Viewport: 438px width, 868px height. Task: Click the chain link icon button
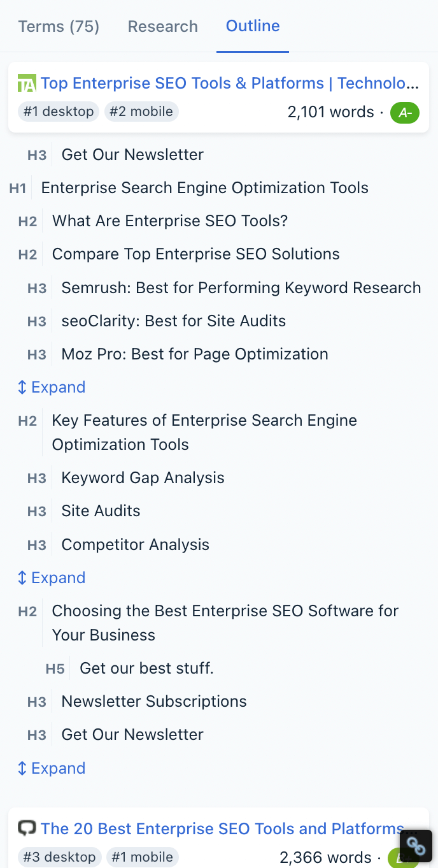[x=416, y=846]
